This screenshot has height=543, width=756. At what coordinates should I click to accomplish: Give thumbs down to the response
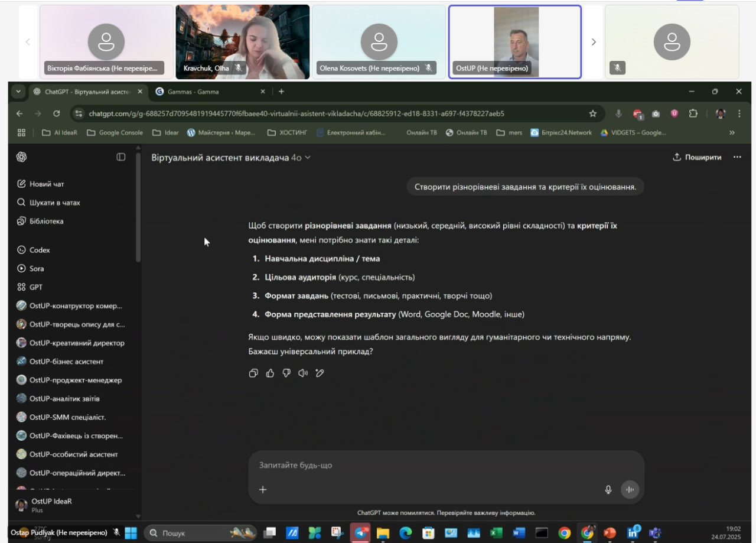click(x=286, y=373)
